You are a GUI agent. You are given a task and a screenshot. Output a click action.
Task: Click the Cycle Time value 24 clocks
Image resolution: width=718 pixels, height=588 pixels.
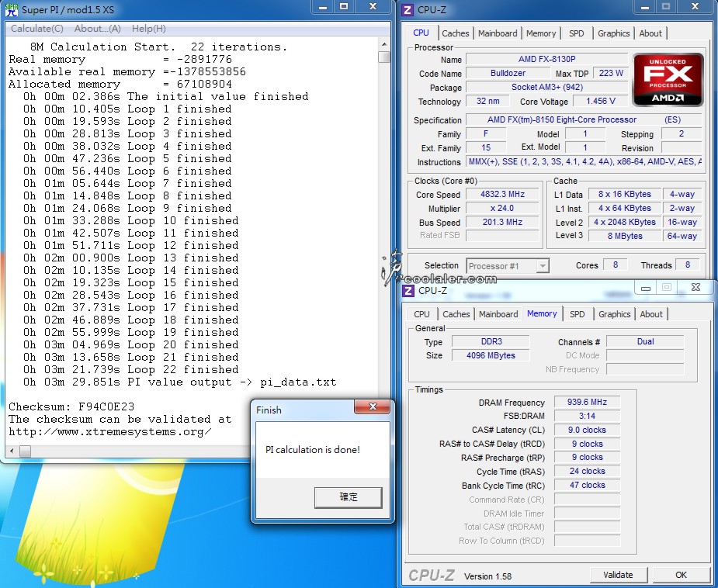[x=587, y=472]
